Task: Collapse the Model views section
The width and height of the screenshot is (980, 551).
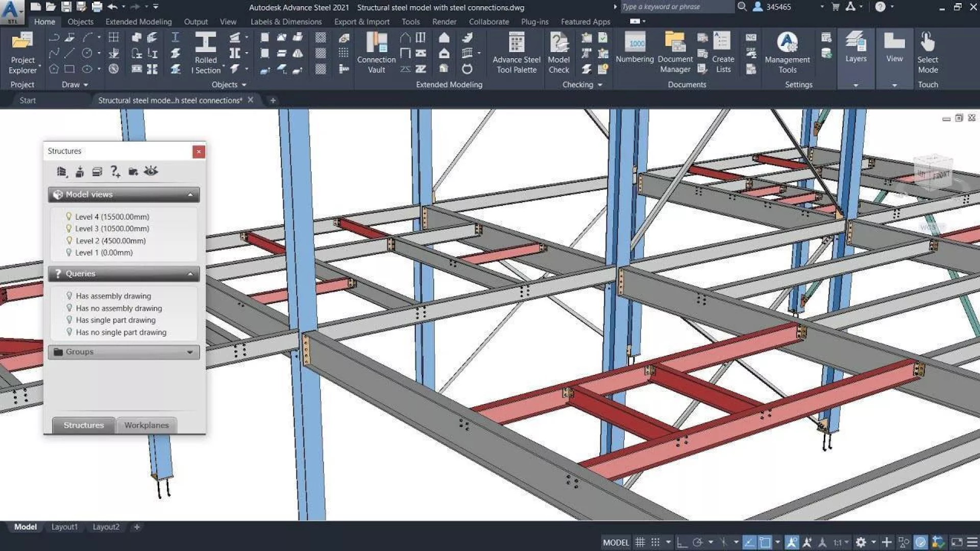Action: pyautogui.click(x=190, y=194)
